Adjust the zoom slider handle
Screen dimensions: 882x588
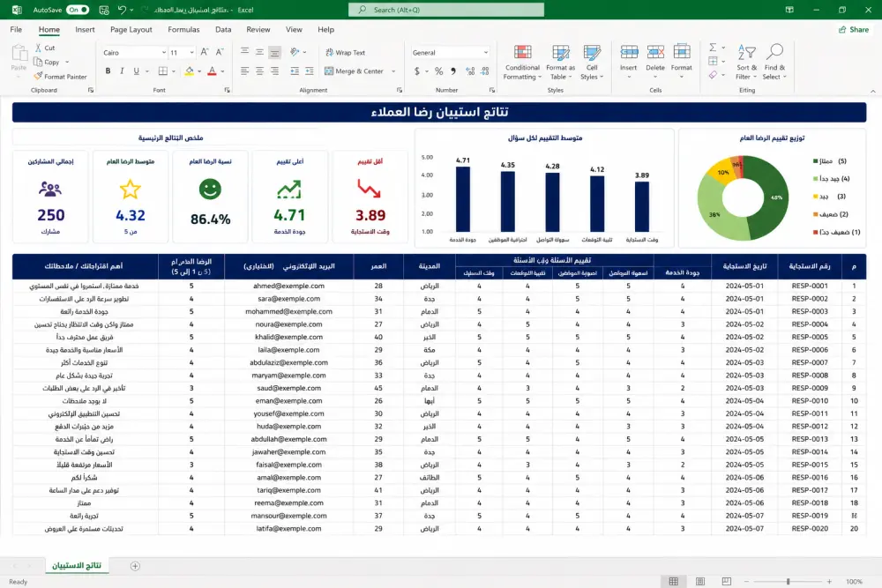coord(788,581)
